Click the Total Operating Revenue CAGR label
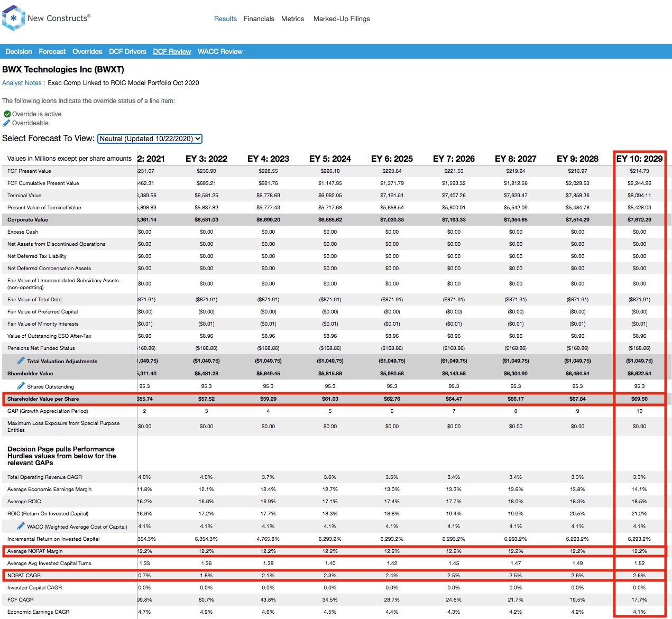The height and width of the screenshot is (619, 672). pyautogui.click(x=44, y=477)
